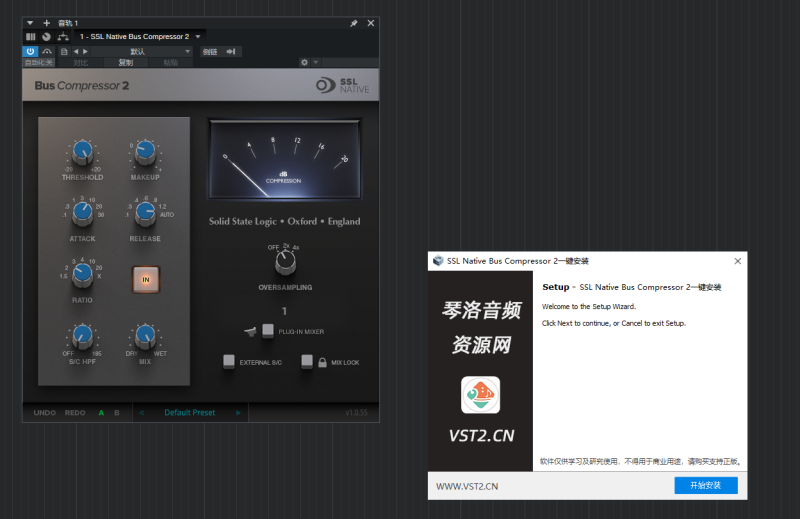Click the VST2.CN logo in installer
This screenshot has height=519, width=800.
480,395
